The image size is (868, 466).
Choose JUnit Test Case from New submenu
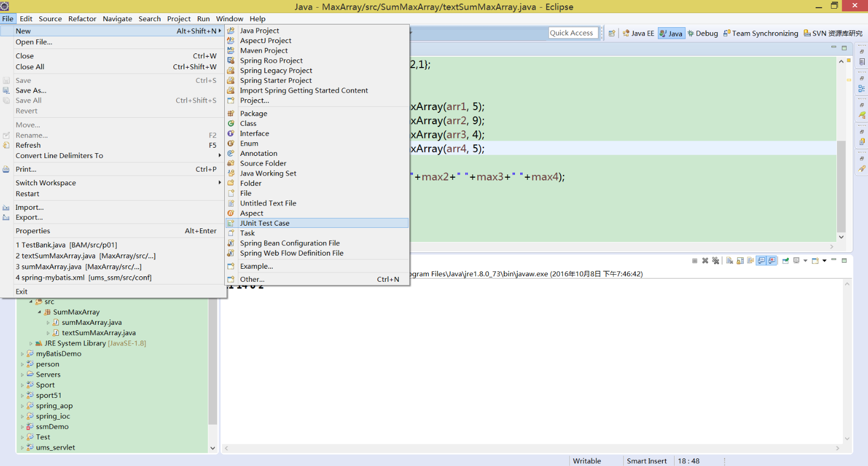317,223
